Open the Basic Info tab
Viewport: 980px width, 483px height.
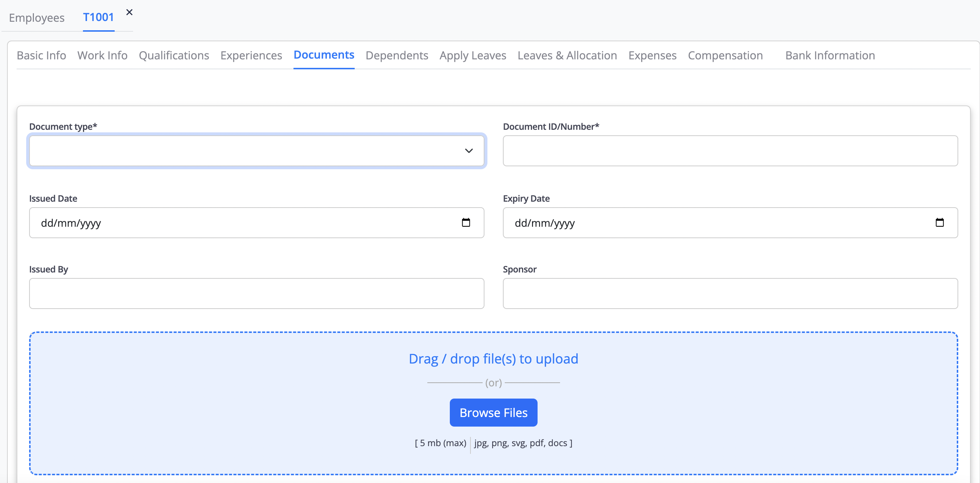41,56
